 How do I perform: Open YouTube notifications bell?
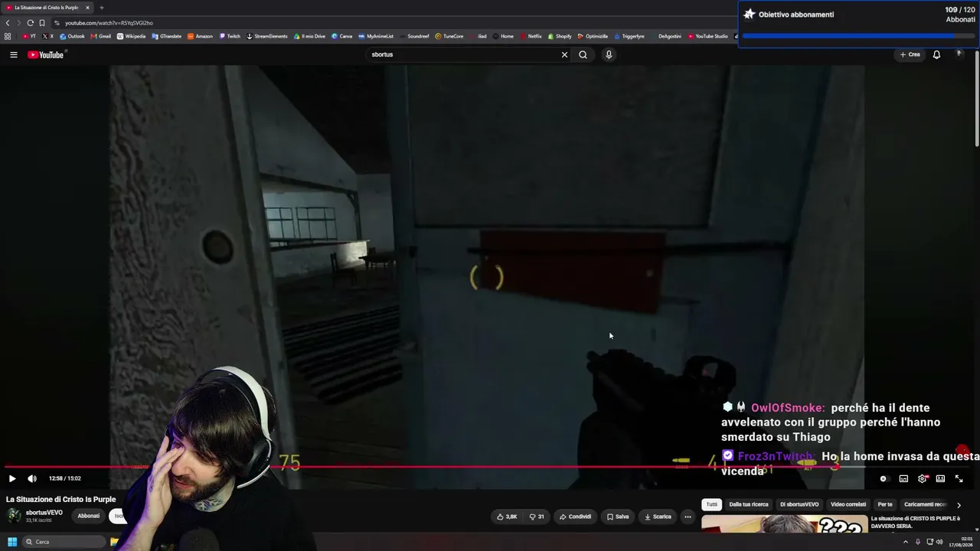click(x=936, y=54)
